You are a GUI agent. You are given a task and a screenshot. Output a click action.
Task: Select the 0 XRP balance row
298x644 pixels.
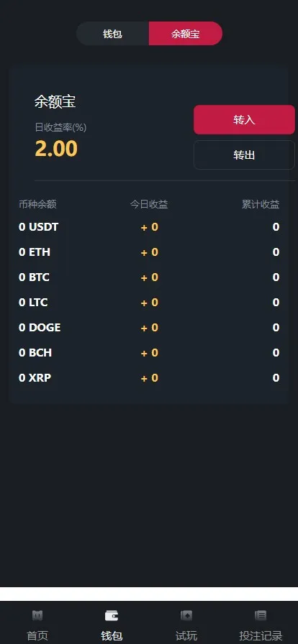149,377
